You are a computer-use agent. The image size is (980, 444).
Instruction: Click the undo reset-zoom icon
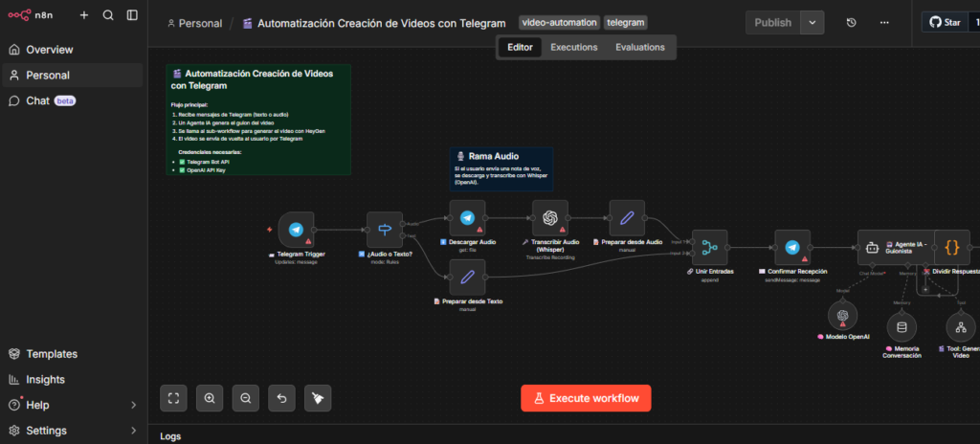(x=282, y=398)
